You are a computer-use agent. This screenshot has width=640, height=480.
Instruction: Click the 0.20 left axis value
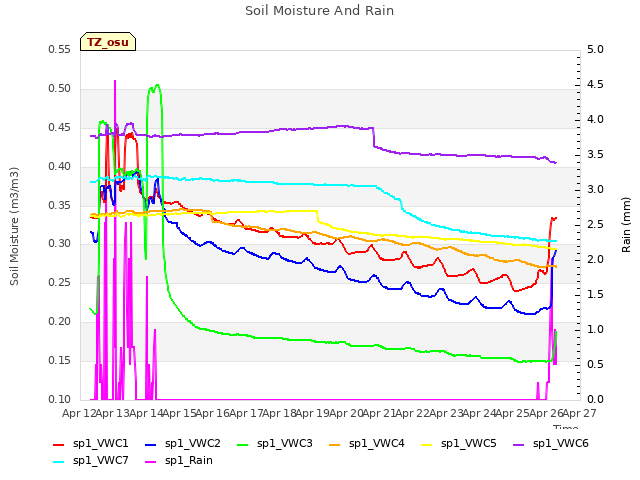(60, 321)
